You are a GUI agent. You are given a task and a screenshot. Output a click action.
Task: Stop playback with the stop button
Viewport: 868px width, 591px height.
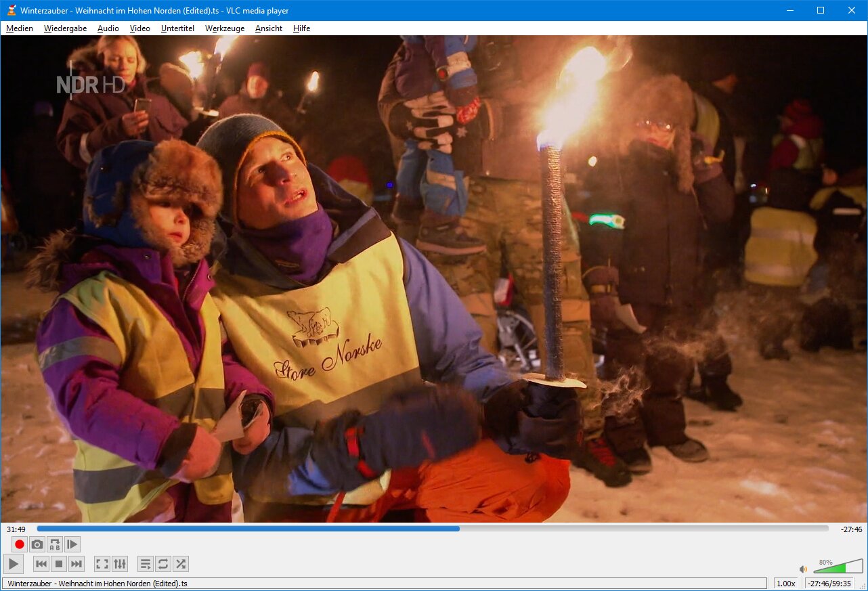click(x=59, y=564)
